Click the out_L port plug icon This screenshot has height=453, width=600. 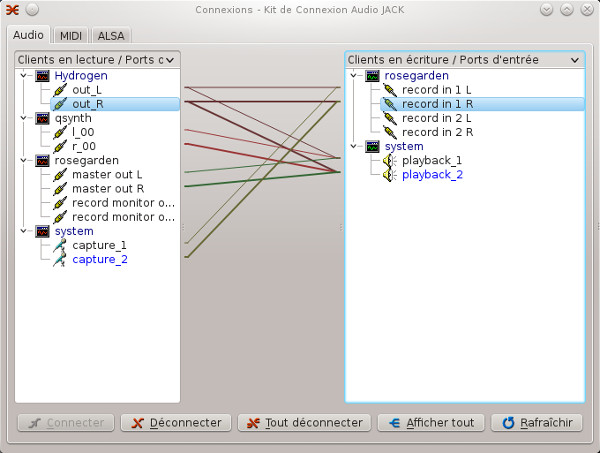tap(59, 90)
